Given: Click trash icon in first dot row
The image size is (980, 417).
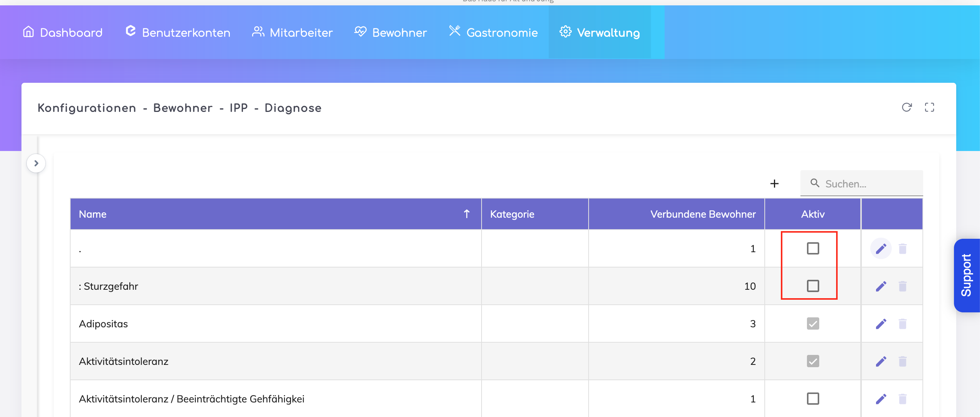Looking at the screenshot, I should tap(902, 249).
